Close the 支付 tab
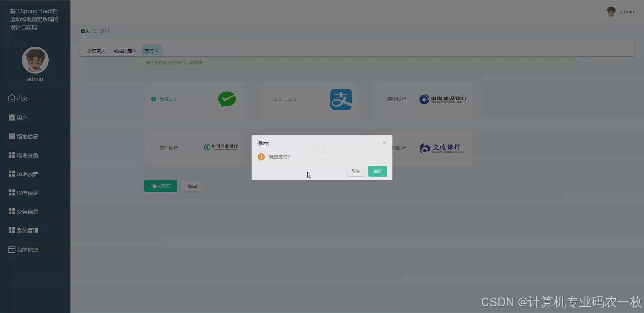 point(156,51)
